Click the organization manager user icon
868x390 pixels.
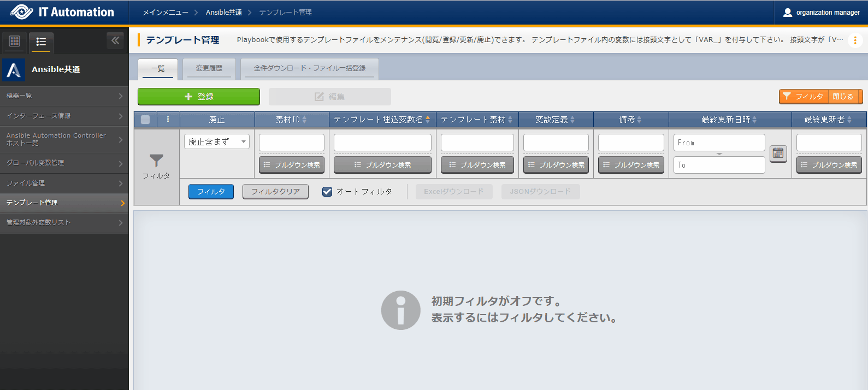787,13
